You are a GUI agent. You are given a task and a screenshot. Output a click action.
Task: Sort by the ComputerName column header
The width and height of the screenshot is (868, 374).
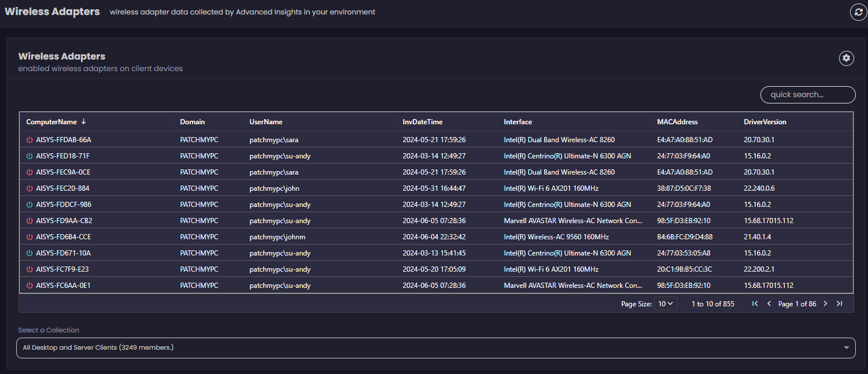pyautogui.click(x=51, y=122)
